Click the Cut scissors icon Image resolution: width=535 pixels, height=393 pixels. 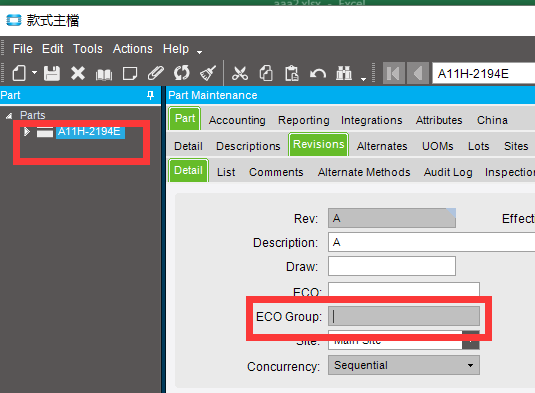tap(240, 73)
